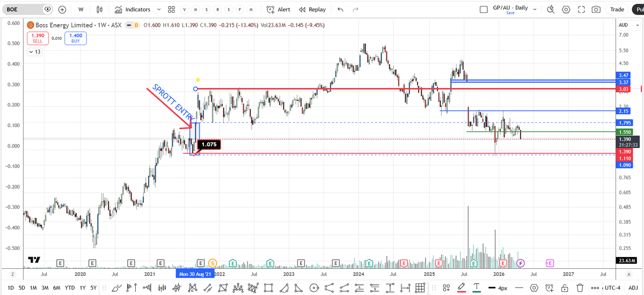Open the GP/AU - Daily layout menu
644x295 pixels.
point(510,8)
